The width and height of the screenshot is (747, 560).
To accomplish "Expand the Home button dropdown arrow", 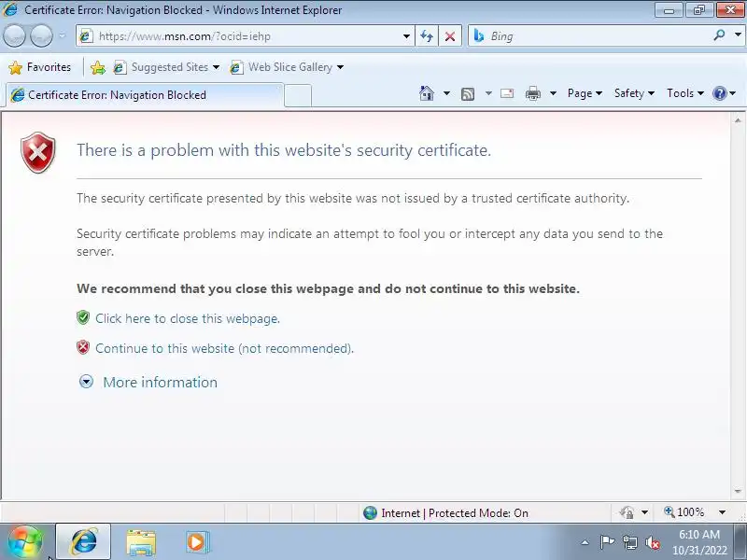I will [x=446, y=93].
